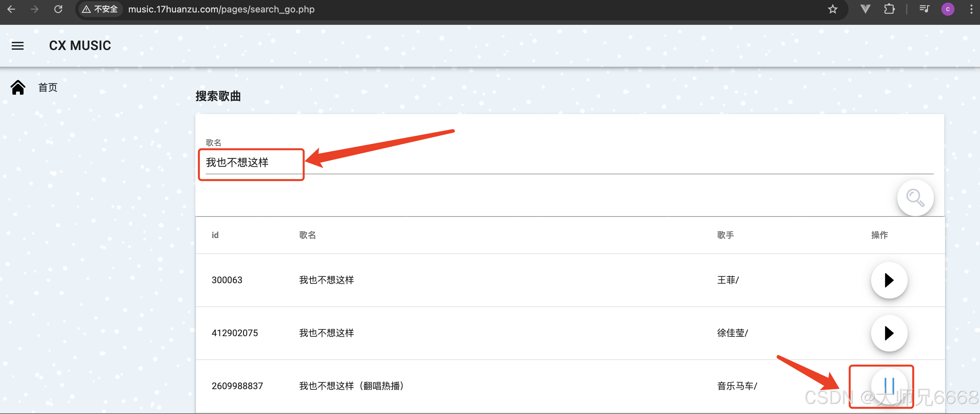The image size is (980, 414).
Task: Click the id column header
Action: point(215,235)
